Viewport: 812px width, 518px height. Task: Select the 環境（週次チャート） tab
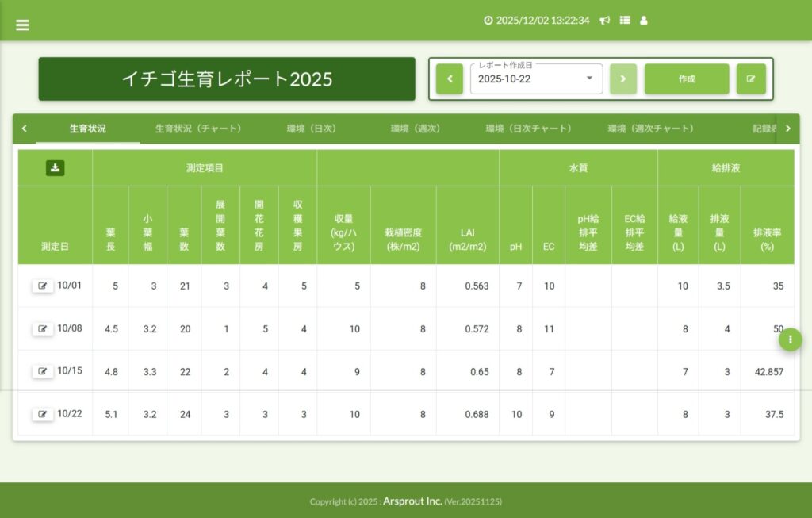(650, 129)
